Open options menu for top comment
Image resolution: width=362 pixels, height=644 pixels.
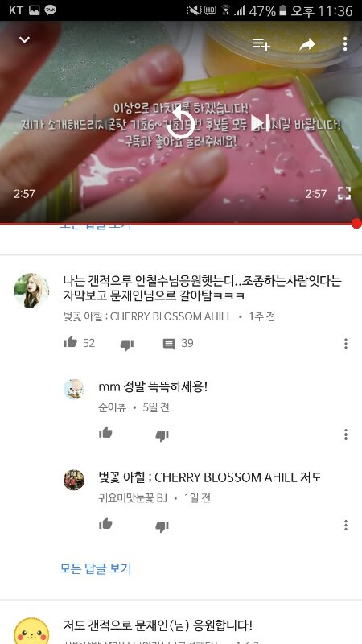(346, 344)
